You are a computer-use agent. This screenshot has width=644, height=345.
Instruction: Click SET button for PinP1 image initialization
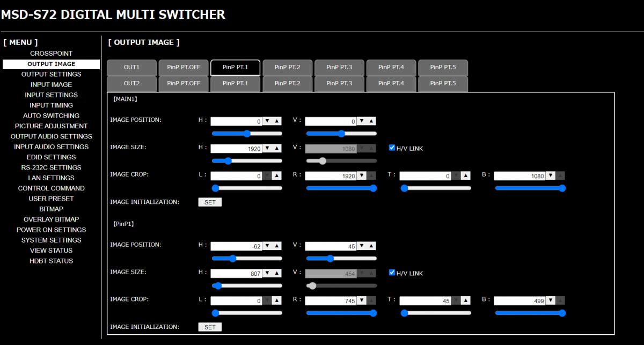tap(210, 327)
